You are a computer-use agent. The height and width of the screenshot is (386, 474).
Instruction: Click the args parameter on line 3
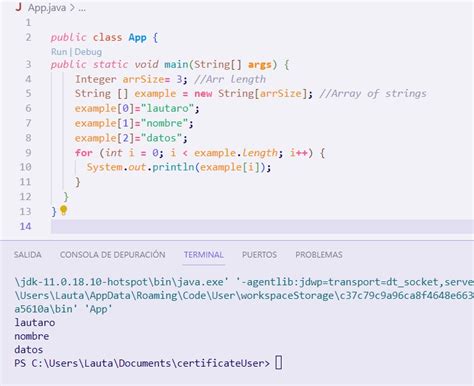pos(260,64)
